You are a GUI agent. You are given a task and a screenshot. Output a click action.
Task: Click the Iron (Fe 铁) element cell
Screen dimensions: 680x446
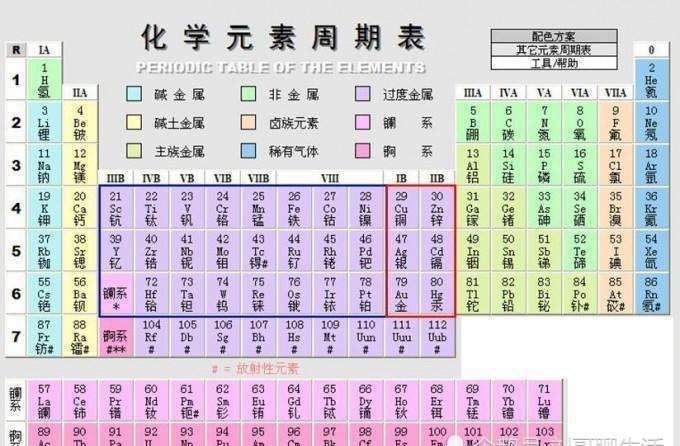click(293, 208)
